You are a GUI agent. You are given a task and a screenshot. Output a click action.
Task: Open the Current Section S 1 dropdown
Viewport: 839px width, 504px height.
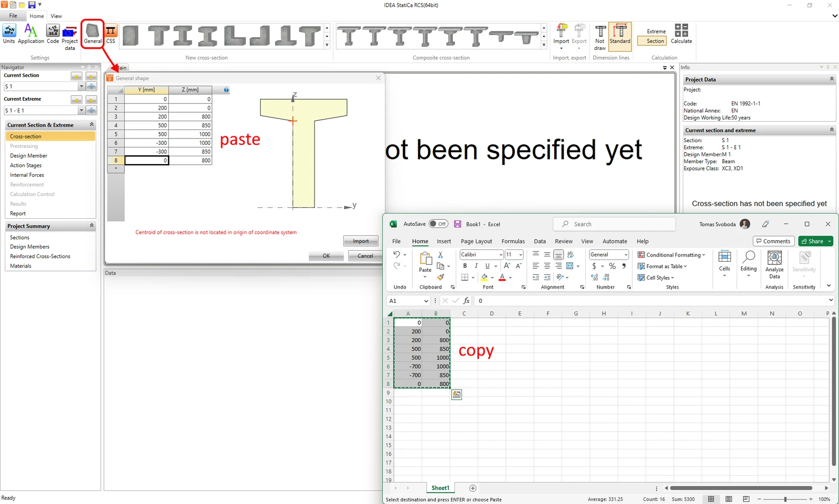pos(81,86)
